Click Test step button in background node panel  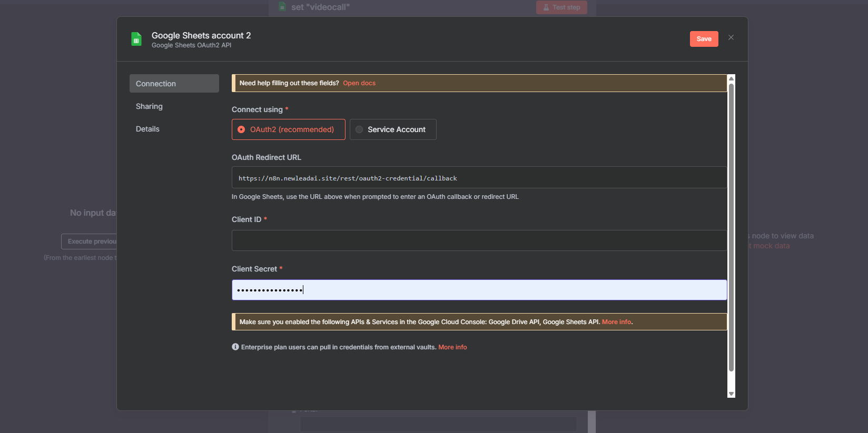tap(561, 7)
